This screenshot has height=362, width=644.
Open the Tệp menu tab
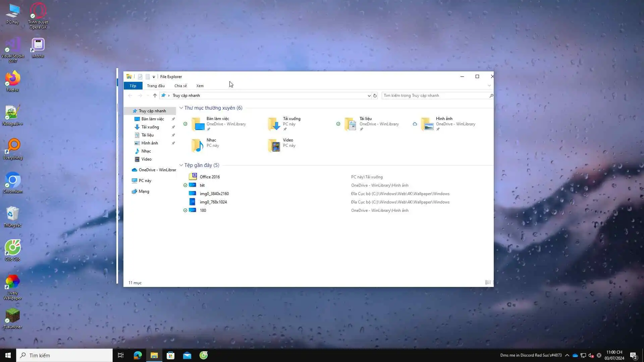click(133, 86)
